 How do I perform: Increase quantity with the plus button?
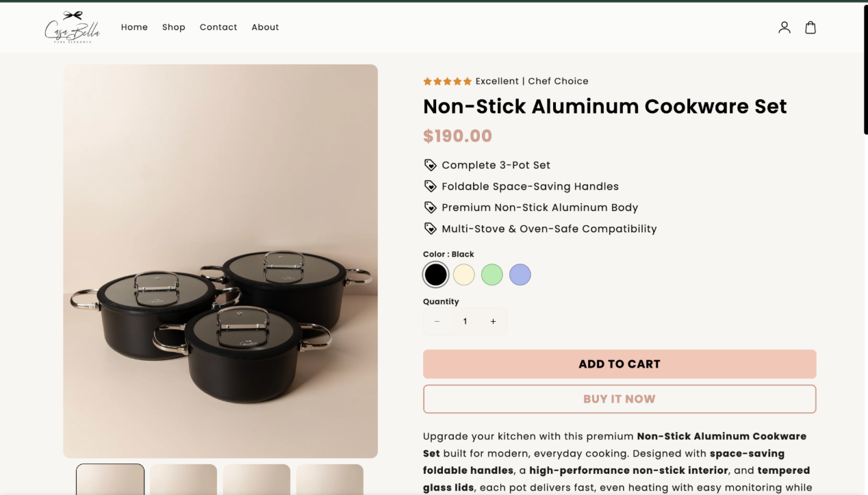point(493,322)
